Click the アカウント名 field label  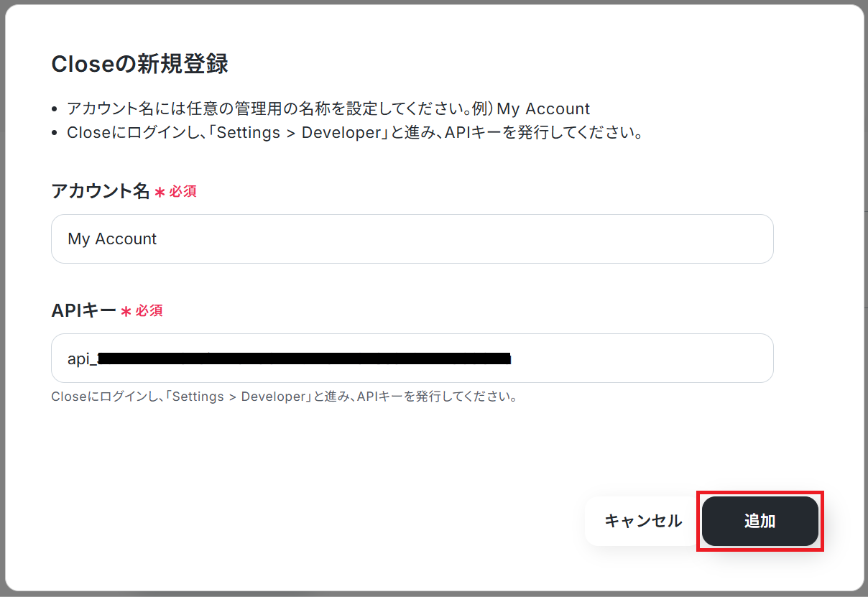click(100, 191)
